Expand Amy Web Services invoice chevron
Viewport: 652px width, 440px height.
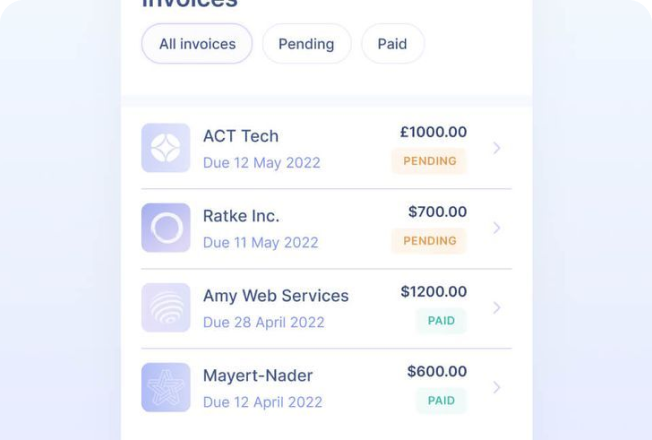[x=497, y=308]
